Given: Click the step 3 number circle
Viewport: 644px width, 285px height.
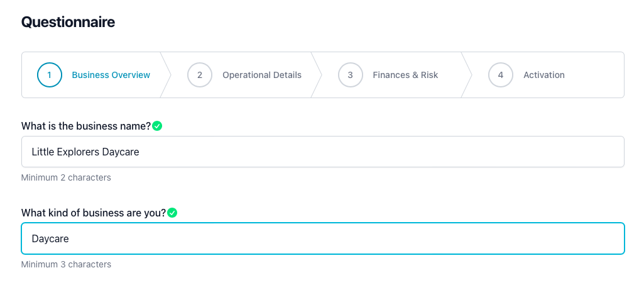Looking at the screenshot, I should click(x=350, y=75).
